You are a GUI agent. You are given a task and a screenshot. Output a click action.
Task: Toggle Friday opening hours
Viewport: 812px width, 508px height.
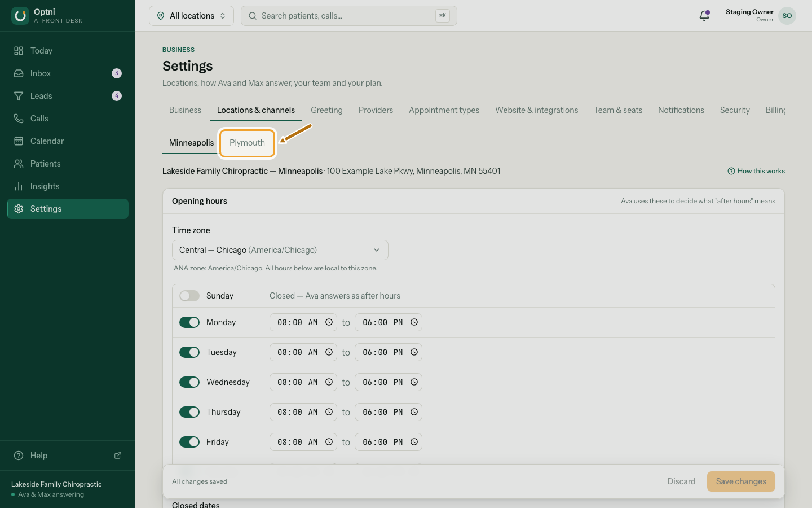coord(189,442)
